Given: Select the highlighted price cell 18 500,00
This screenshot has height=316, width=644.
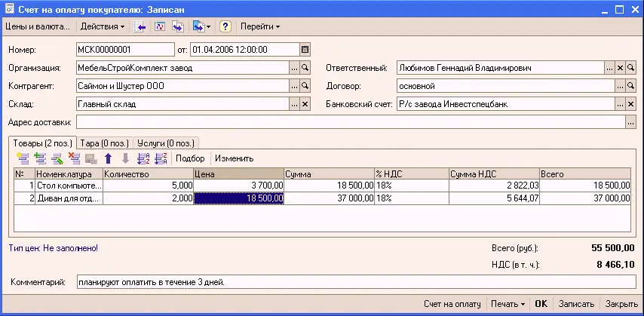Looking at the screenshot, I should click(238, 198).
